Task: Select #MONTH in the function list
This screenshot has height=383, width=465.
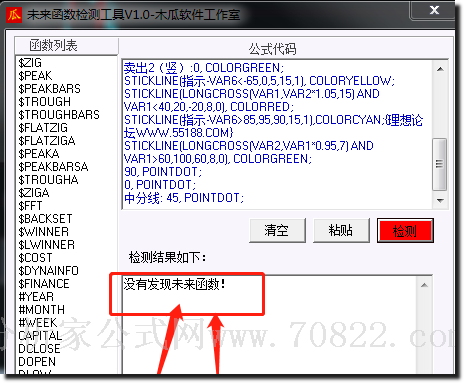Action: pyautogui.click(x=42, y=310)
